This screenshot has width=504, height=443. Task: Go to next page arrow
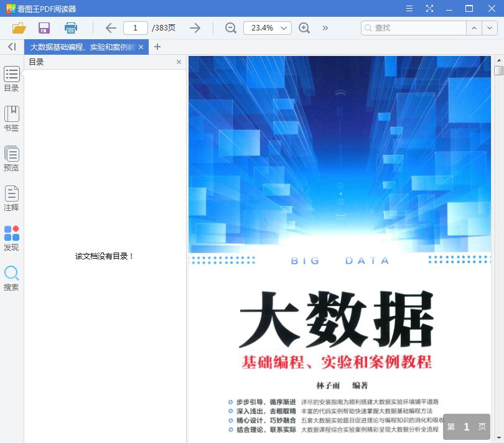[x=195, y=28]
